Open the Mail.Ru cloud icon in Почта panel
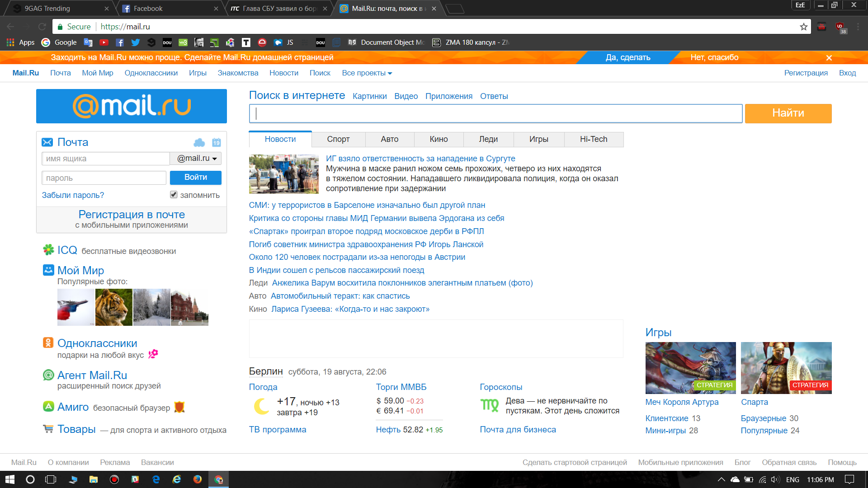This screenshot has width=868, height=488. coord(199,143)
